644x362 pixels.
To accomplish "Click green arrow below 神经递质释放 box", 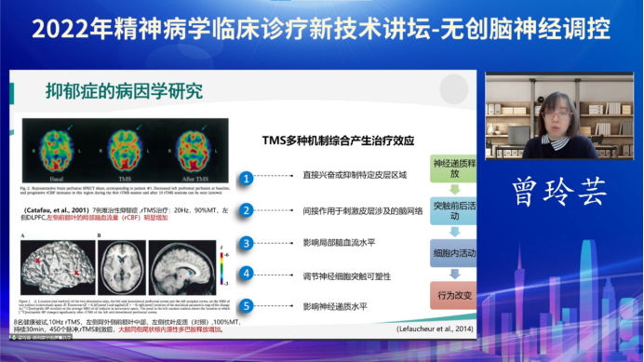I will pyautogui.click(x=454, y=190).
